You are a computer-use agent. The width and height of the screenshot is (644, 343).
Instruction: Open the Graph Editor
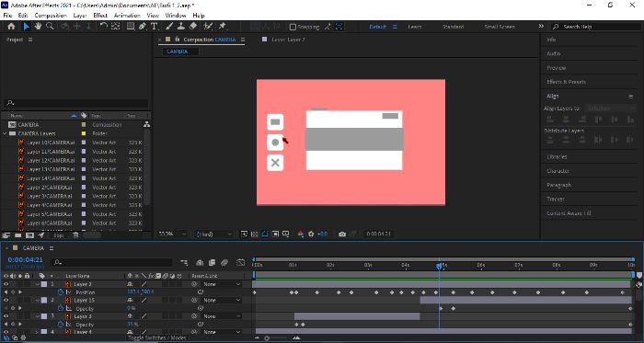(x=241, y=262)
